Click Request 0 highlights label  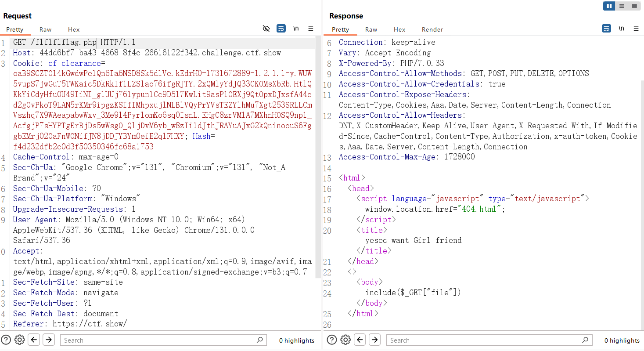tap(297, 340)
